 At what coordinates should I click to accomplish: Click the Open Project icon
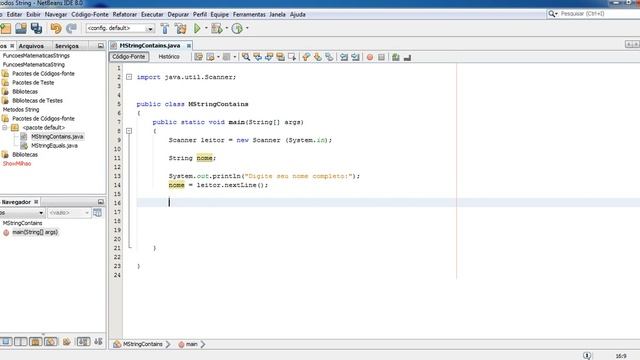point(21,29)
